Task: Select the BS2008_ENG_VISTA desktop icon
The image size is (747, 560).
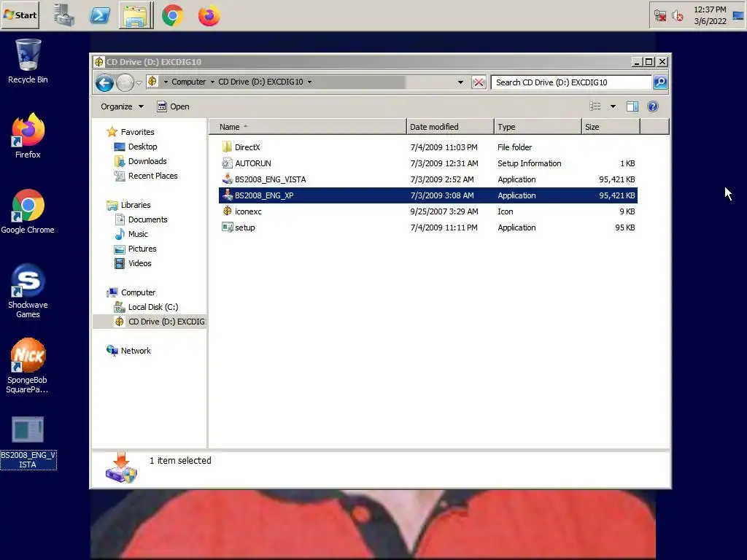Action: [28, 443]
